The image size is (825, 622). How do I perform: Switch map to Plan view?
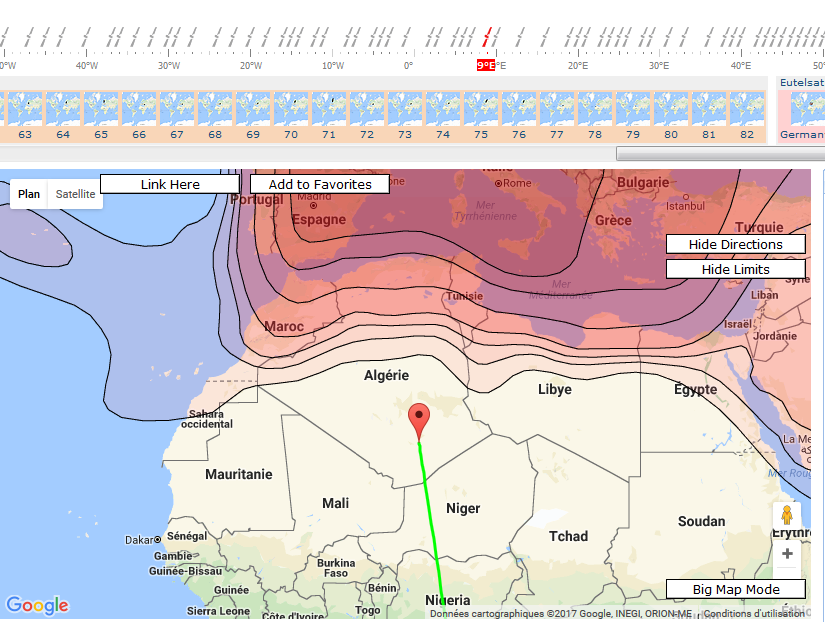30,194
